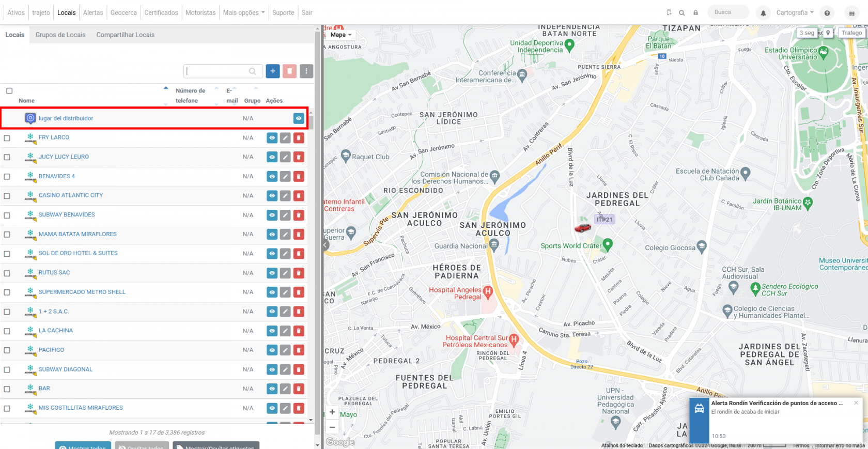
Task: Click the pink trash button beside search
Action: (x=290, y=71)
